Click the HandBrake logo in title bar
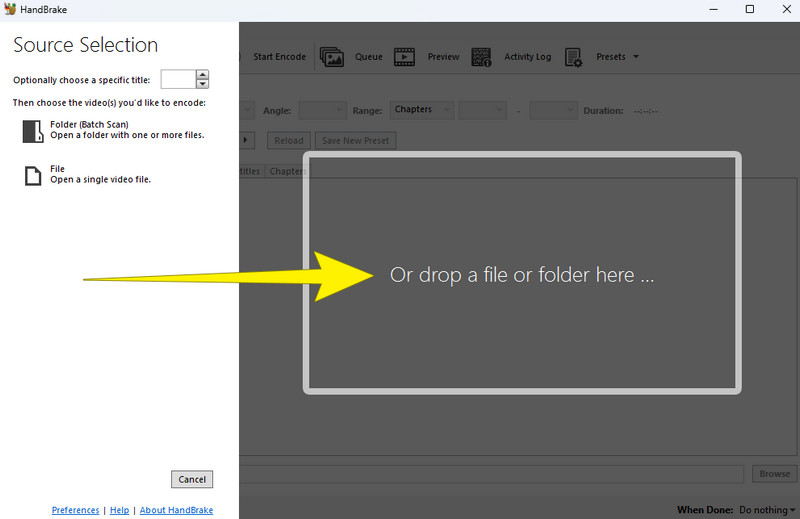This screenshot has width=800, height=519. pos(10,9)
